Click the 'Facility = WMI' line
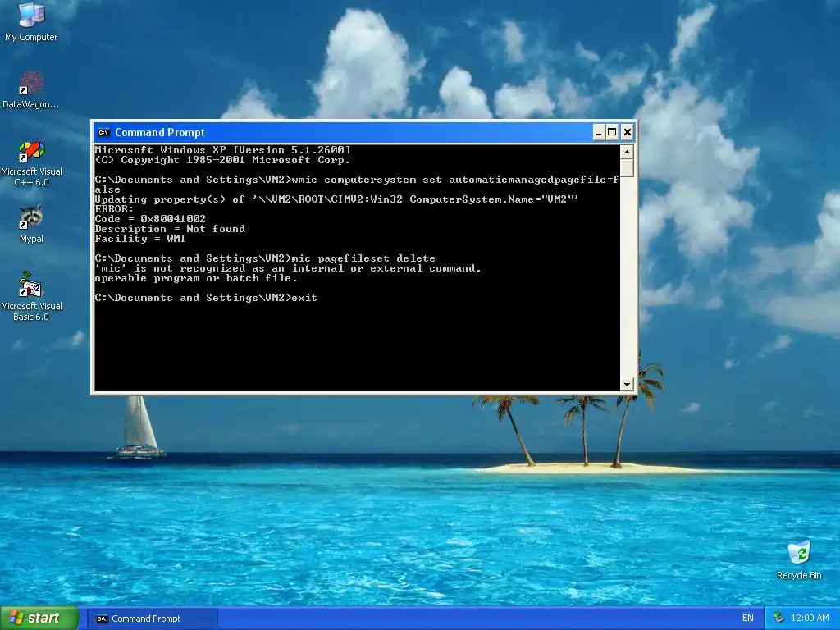This screenshot has height=630, width=840. pos(139,239)
